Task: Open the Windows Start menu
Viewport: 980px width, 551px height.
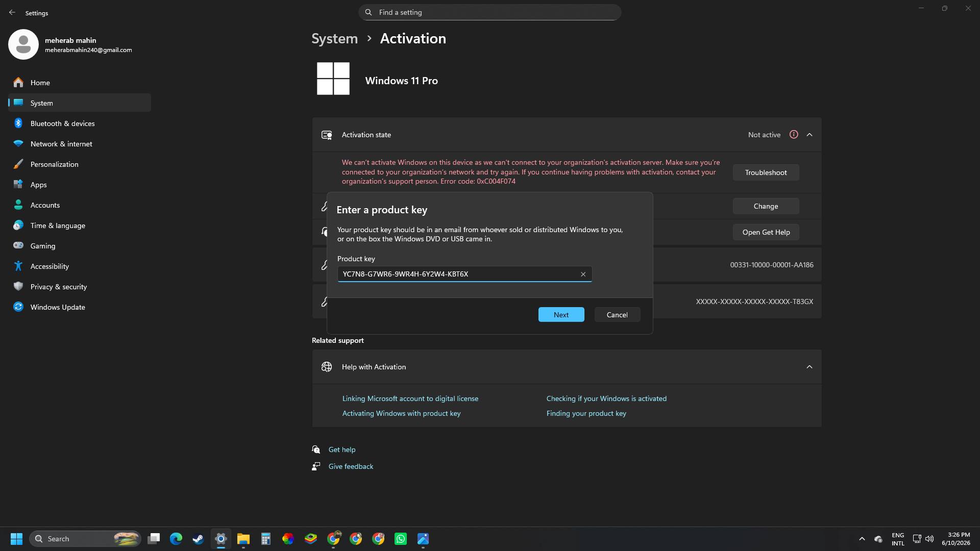Action: tap(16, 539)
